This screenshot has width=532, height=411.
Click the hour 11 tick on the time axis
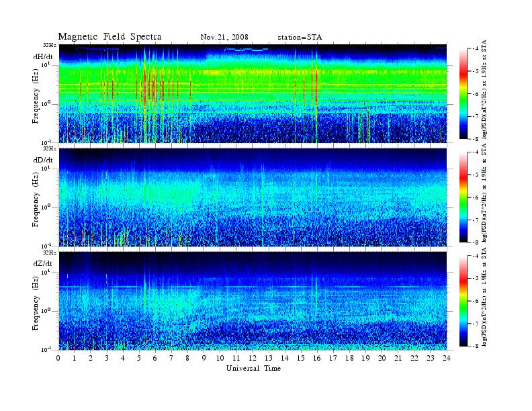[x=236, y=358]
